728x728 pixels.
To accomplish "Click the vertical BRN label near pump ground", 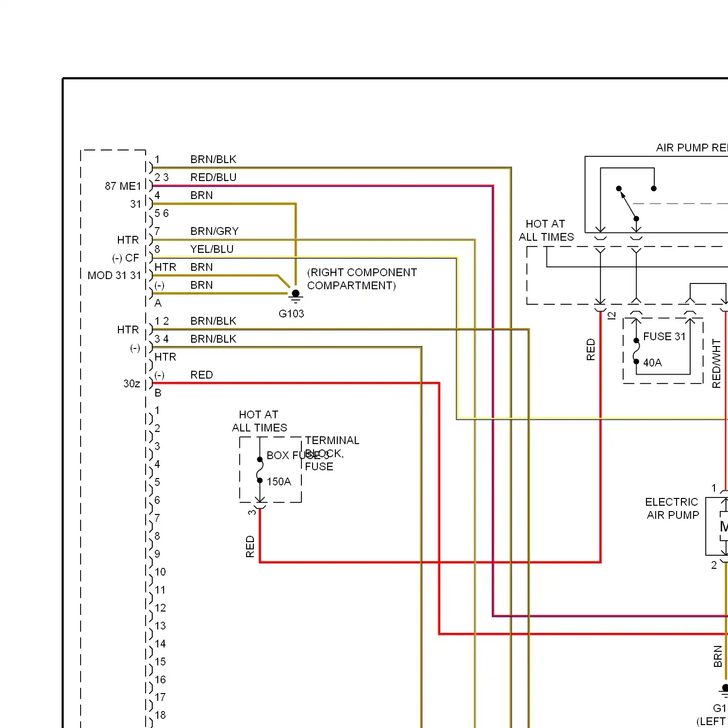I will 718,657.
